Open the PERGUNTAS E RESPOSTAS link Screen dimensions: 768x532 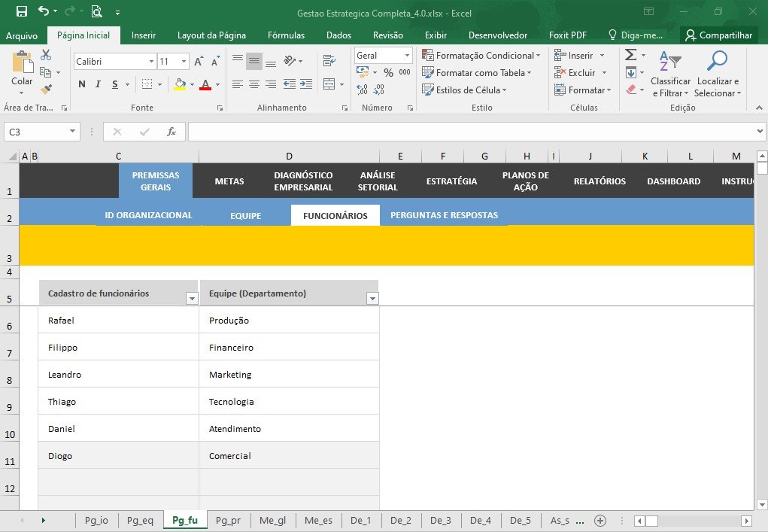445,215
